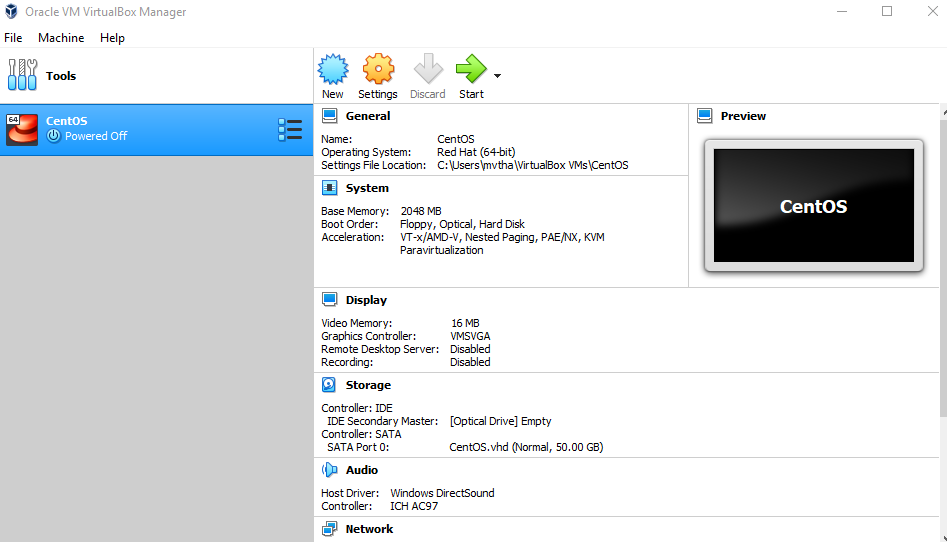Open the Machine menu
This screenshot has height=542, width=947.
coord(61,37)
